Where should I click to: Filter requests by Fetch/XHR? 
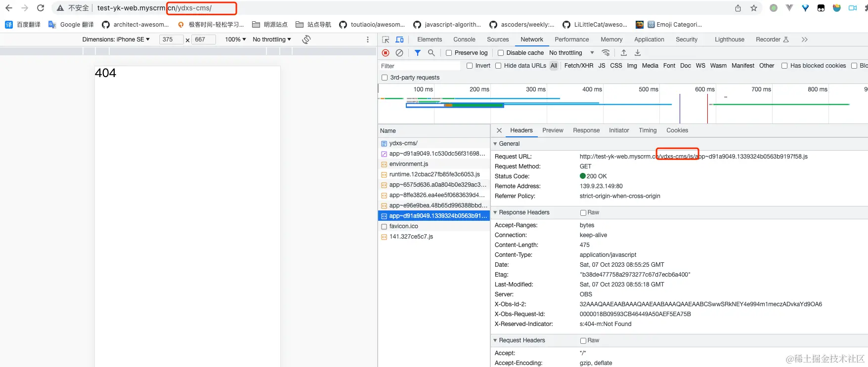[x=579, y=66]
